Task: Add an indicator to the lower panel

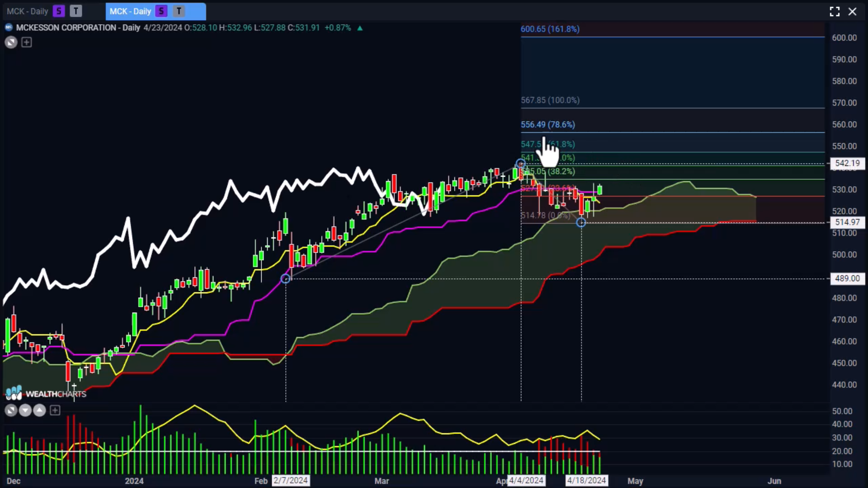Action: pyautogui.click(x=55, y=410)
